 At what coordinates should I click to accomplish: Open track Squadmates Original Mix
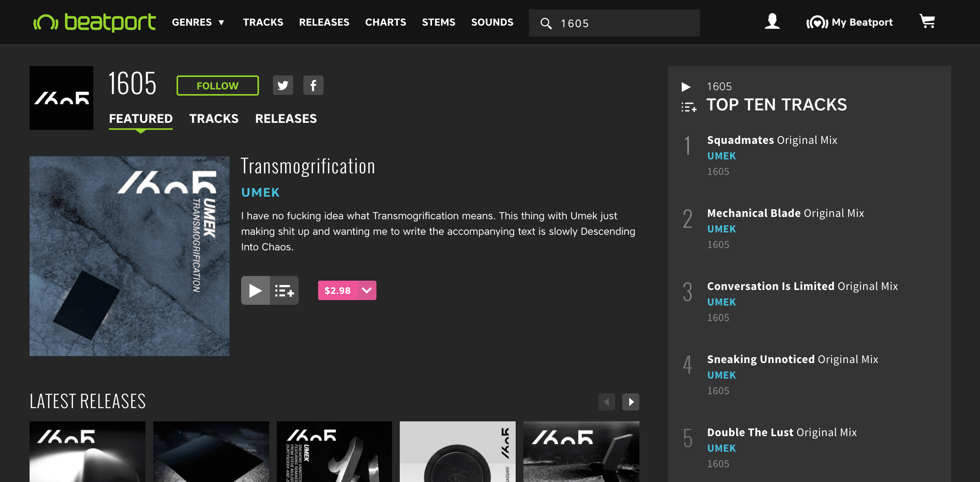coord(772,140)
